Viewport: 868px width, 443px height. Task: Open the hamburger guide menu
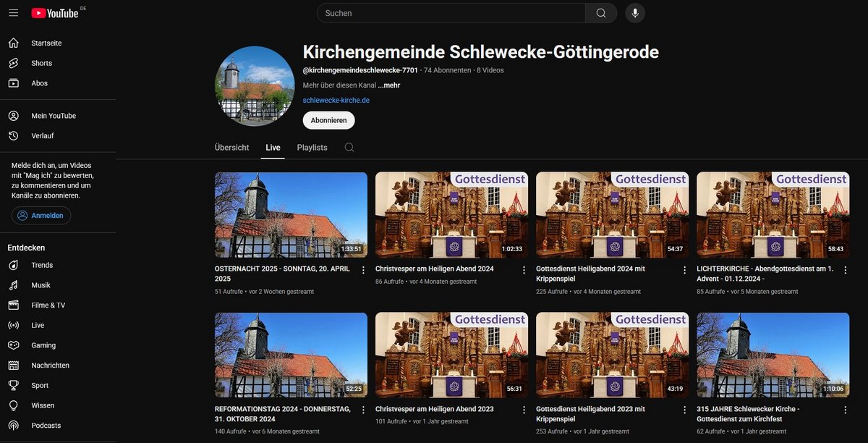[x=14, y=13]
